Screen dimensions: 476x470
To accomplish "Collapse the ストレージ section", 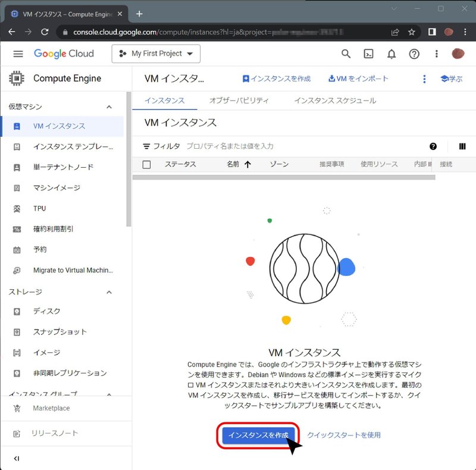I will coord(109,292).
